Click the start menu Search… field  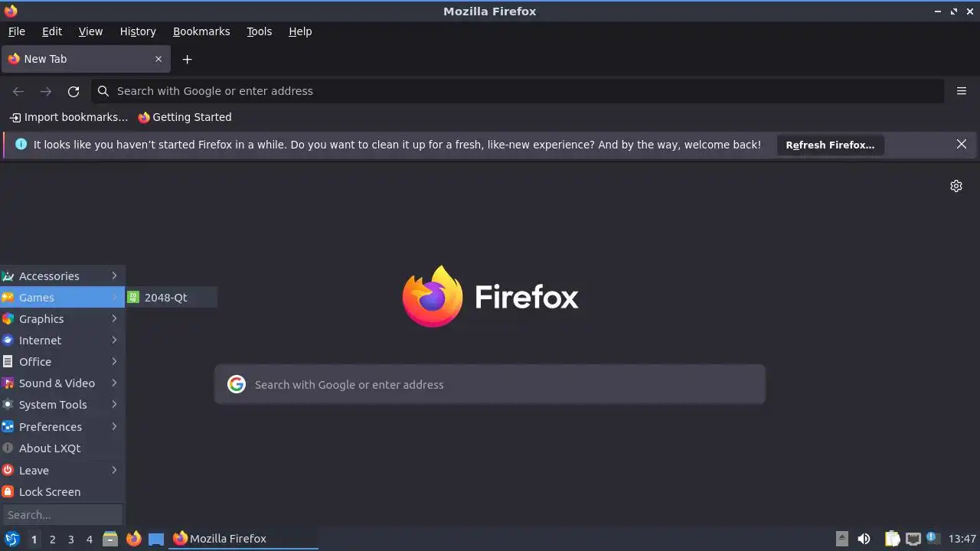pyautogui.click(x=63, y=514)
